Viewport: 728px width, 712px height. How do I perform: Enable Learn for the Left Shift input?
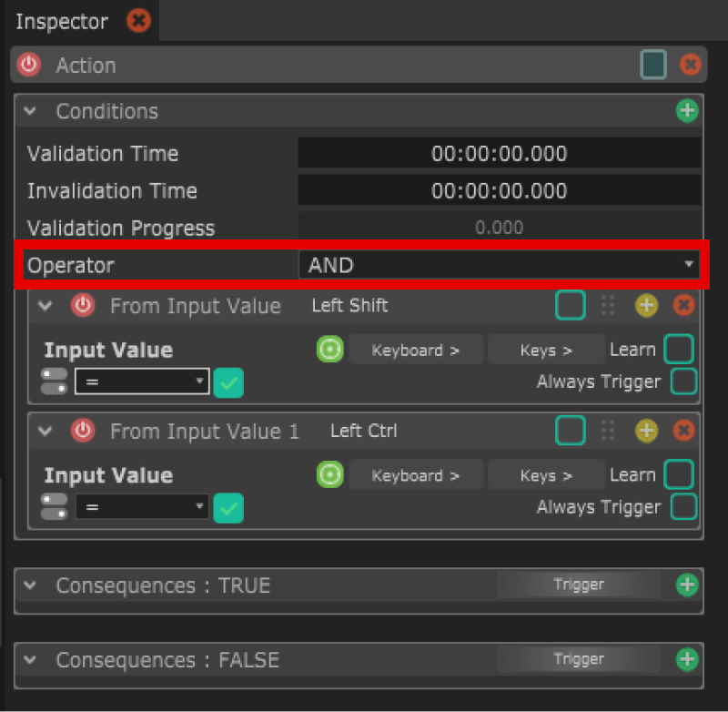[x=679, y=350]
